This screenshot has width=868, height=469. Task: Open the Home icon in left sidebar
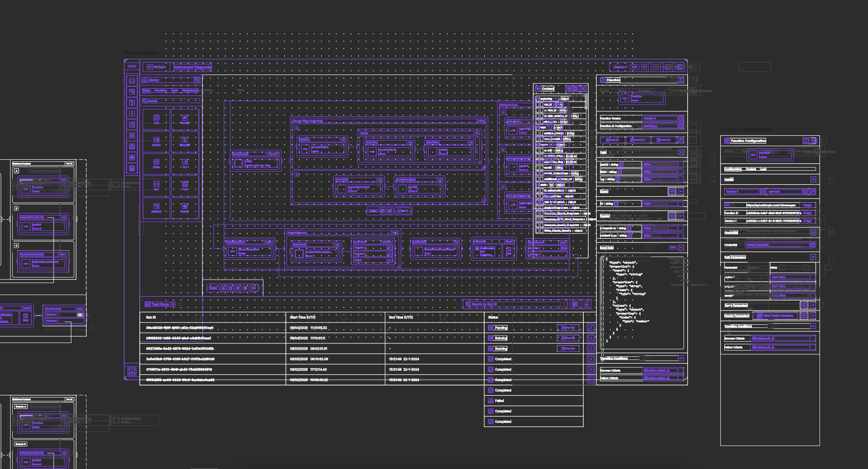(132, 81)
